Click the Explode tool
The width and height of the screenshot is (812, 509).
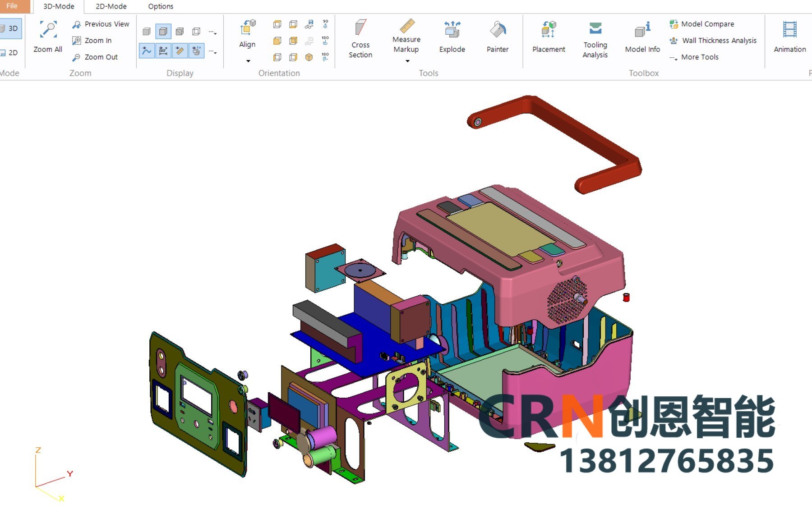click(x=452, y=37)
